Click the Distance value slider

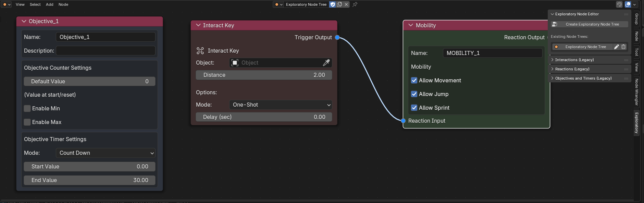point(264,75)
